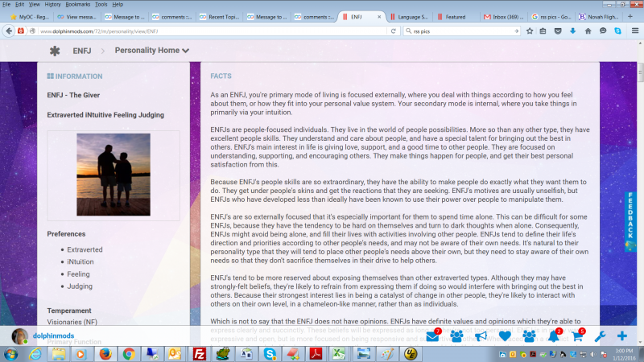This screenshot has width=644, height=362.
Task: Open the friends icon next to the envelope
Action: 456,336
